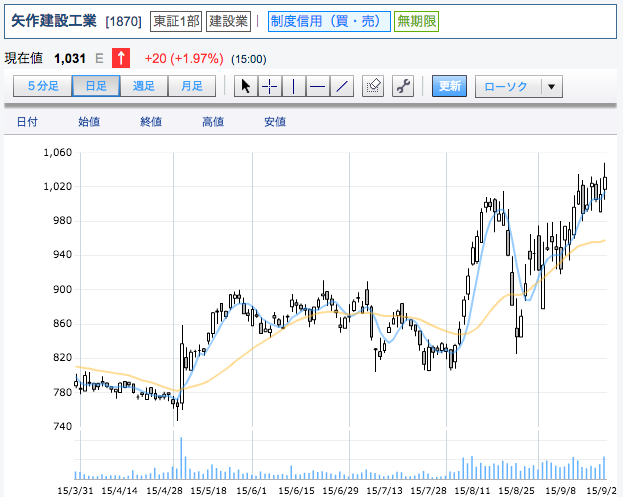Viewport: 623px width, 497px height.
Task: Switch to 5分足 chart interval
Action: [x=43, y=86]
